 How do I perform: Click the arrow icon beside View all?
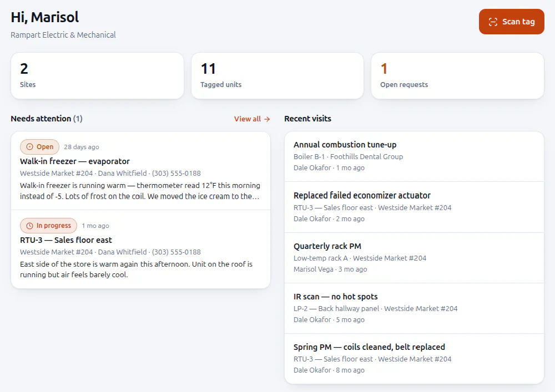(x=268, y=119)
